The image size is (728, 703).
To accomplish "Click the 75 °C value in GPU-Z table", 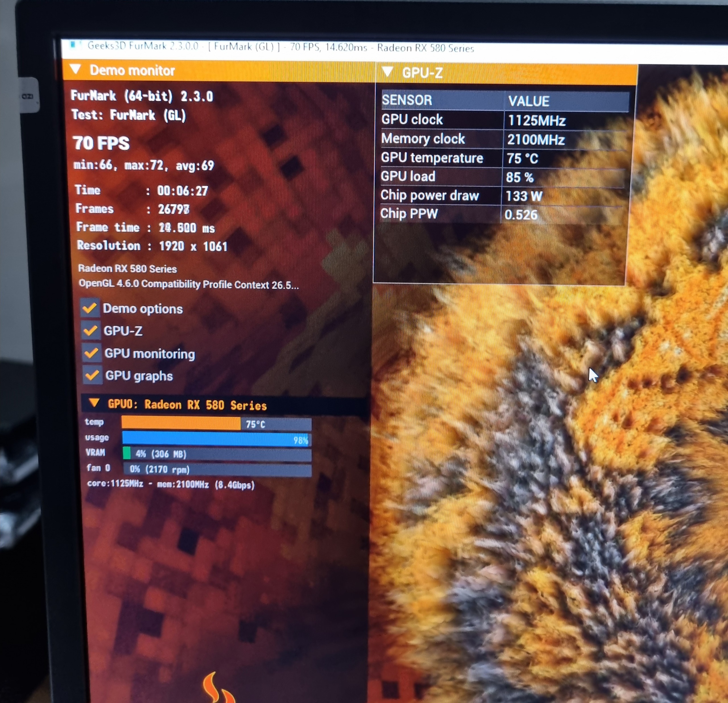I will click(522, 159).
